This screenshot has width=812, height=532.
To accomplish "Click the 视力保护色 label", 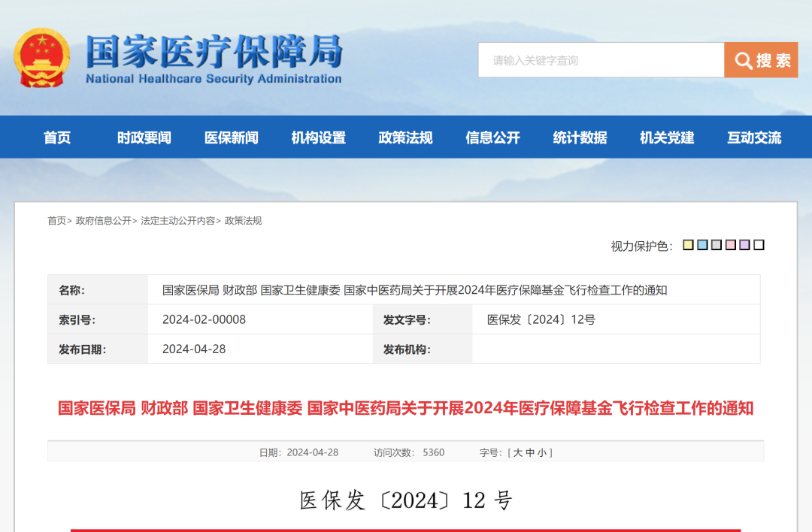I will pos(641,246).
